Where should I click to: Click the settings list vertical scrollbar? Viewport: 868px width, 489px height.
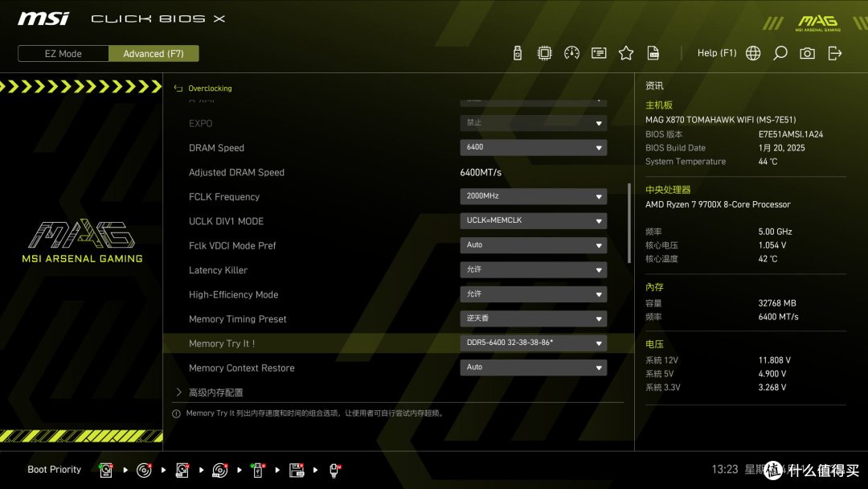click(629, 223)
